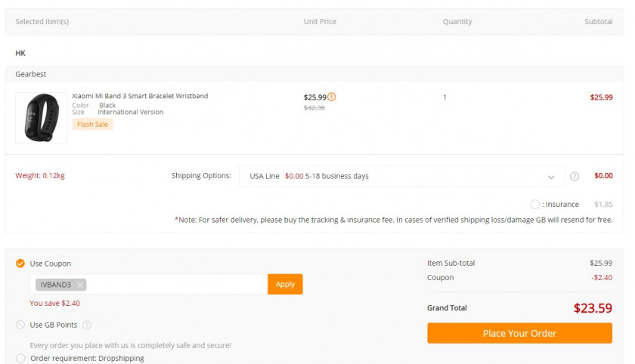Click the price info icon beside $25.99
The height and width of the screenshot is (364, 635).
click(x=332, y=97)
